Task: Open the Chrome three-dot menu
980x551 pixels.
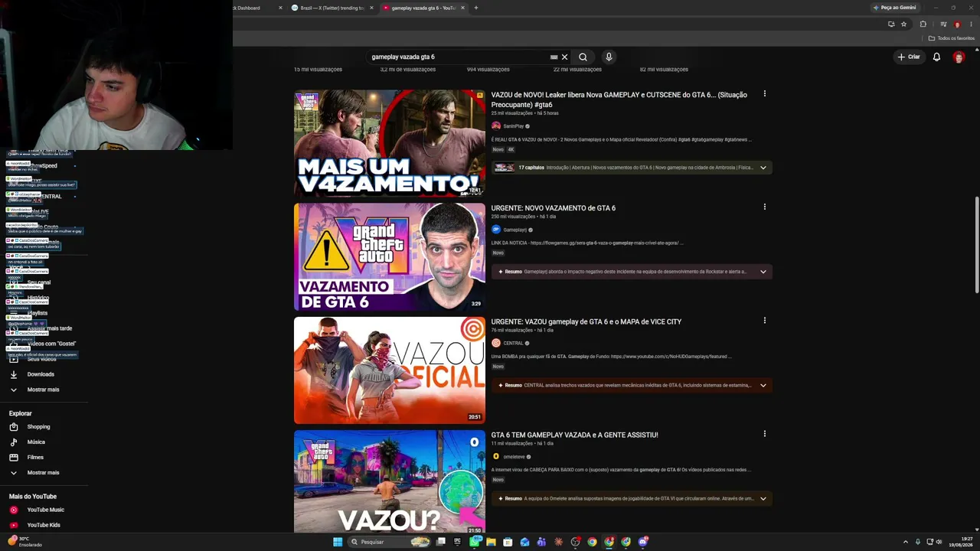Action: pyautogui.click(x=971, y=24)
